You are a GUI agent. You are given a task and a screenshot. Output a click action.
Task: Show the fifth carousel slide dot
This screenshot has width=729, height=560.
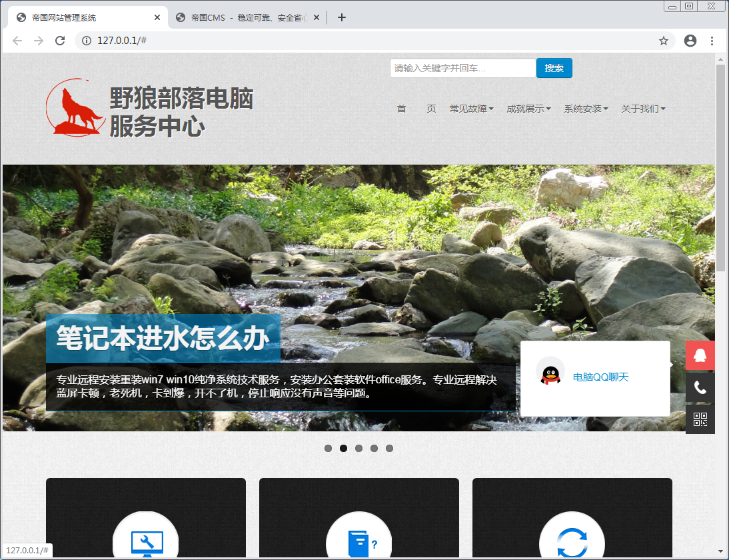coord(390,449)
